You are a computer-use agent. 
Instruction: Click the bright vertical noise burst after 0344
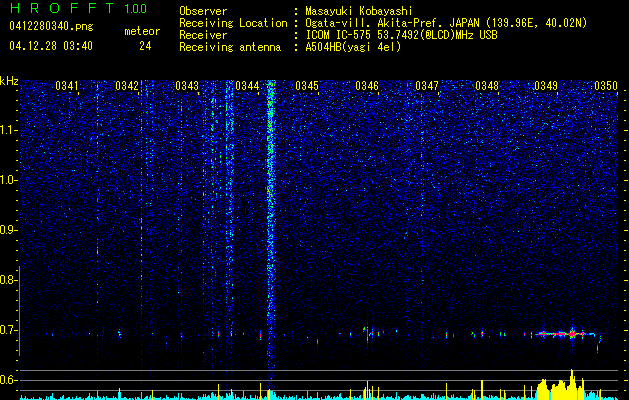point(271,229)
